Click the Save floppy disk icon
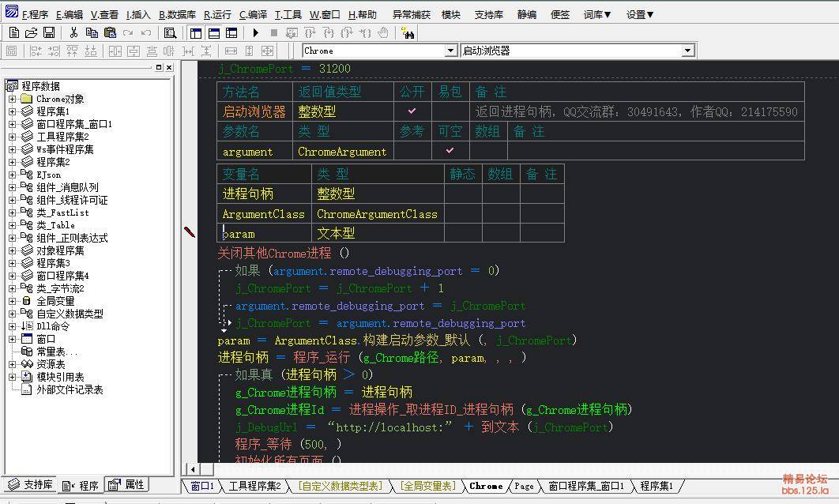This screenshot has height=504, width=839. [49, 32]
